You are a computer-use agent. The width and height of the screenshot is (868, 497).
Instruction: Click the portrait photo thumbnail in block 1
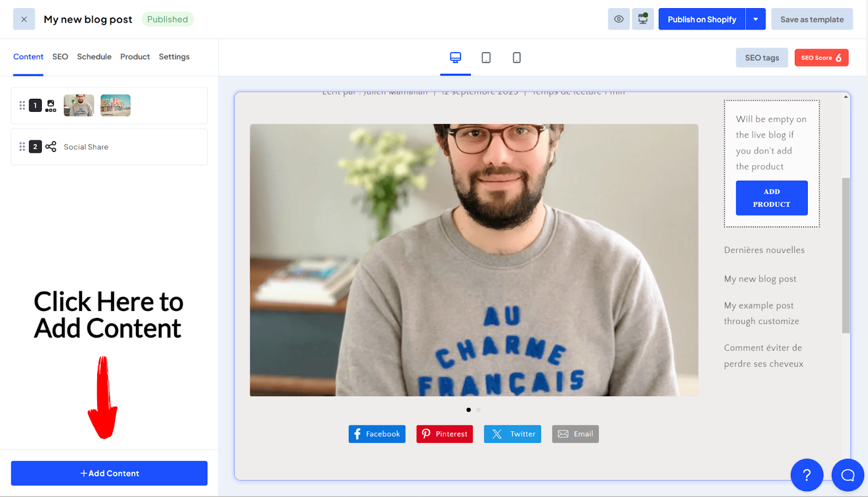click(x=78, y=105)
